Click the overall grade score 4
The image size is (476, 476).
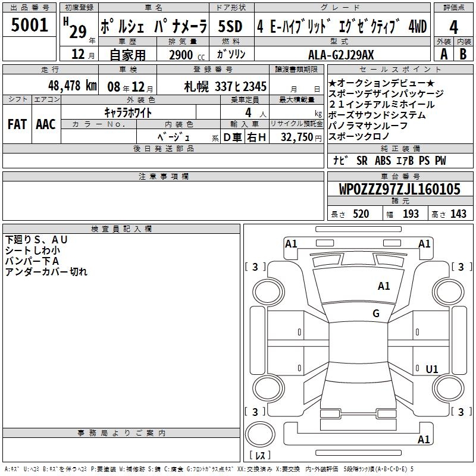(x=453, y=27)
